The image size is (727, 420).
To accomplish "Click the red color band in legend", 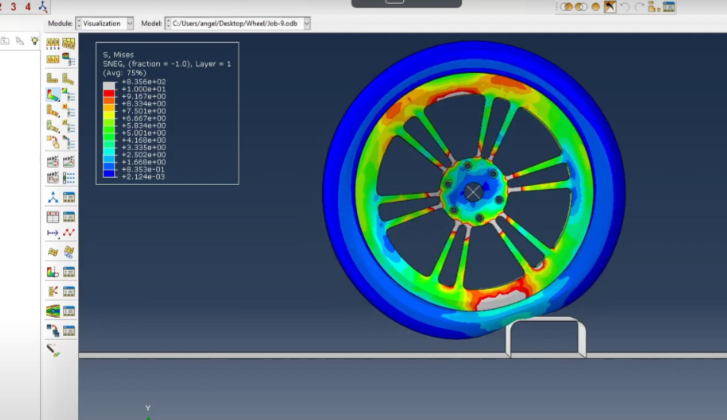I will point(108,88).
